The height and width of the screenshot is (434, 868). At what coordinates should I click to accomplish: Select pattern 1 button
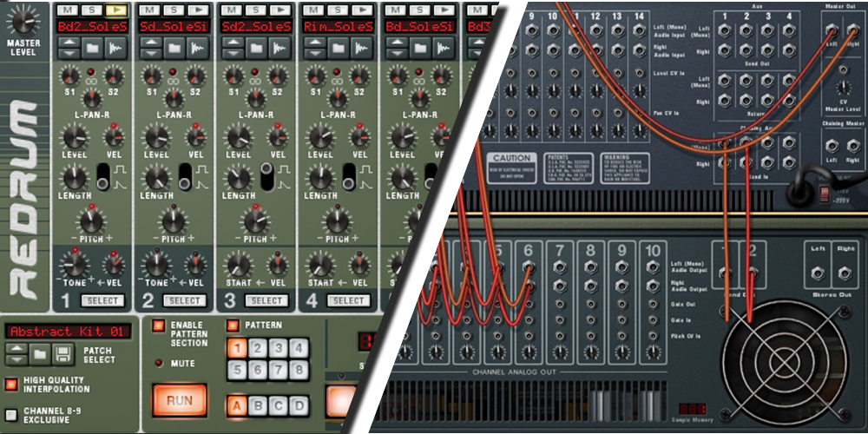tap(237, 349)
